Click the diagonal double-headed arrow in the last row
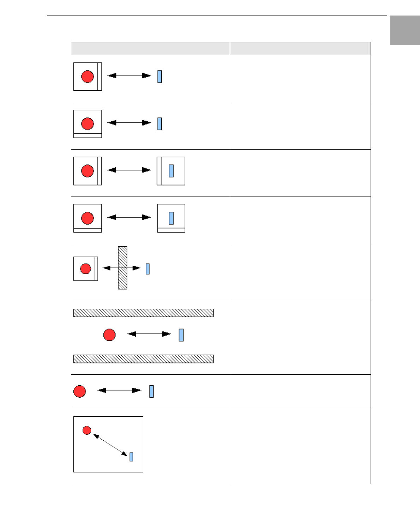 [110, 445]
